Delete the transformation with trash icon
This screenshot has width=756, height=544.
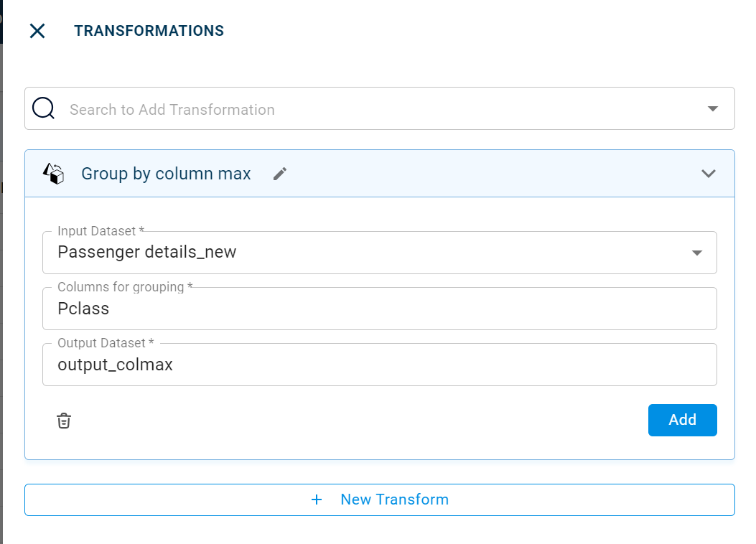pyautogui.click(x=64, y=421)
